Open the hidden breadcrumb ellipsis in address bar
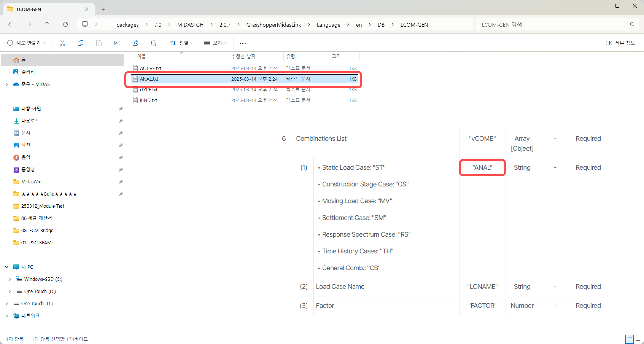The width and height of the screenshot is (644, 344). [x=107, y=24]
